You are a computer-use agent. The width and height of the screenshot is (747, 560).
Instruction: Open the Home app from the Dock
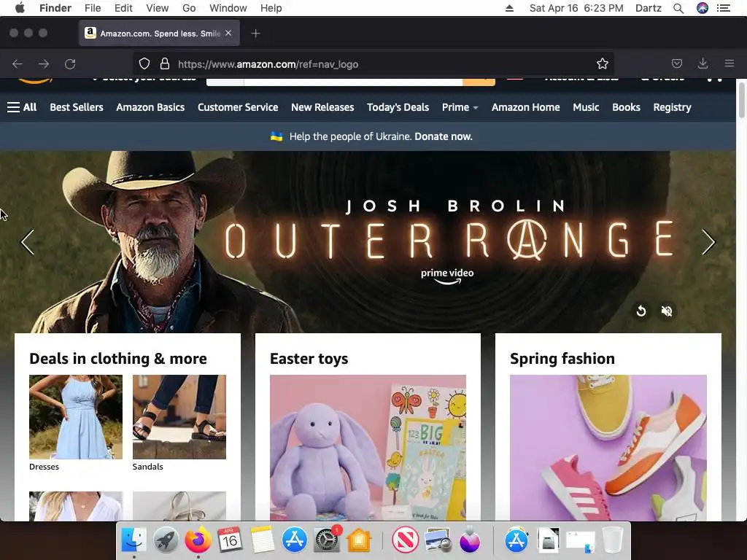coord(359,540)
